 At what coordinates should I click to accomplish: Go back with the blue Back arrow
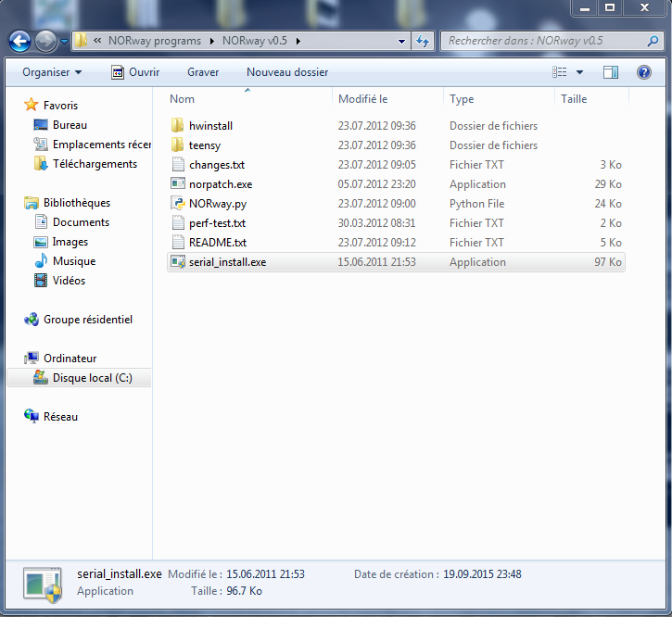point(19,41)
